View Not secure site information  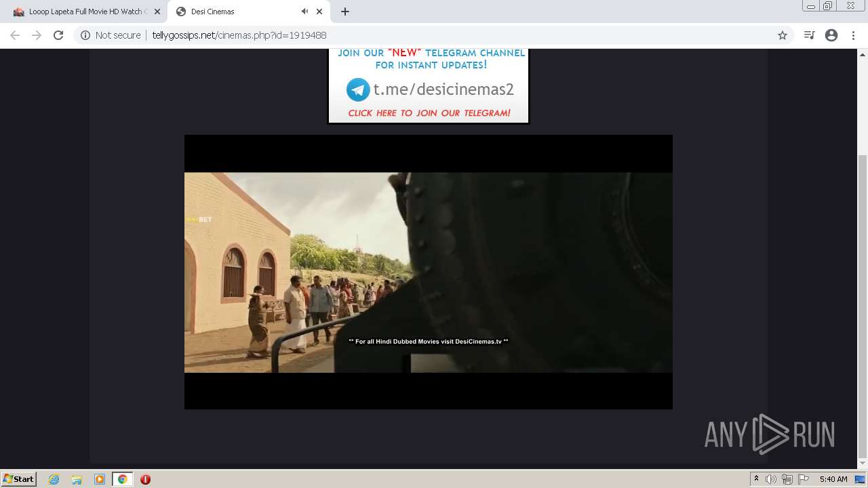pyautogui.click(x=111, y=35)
